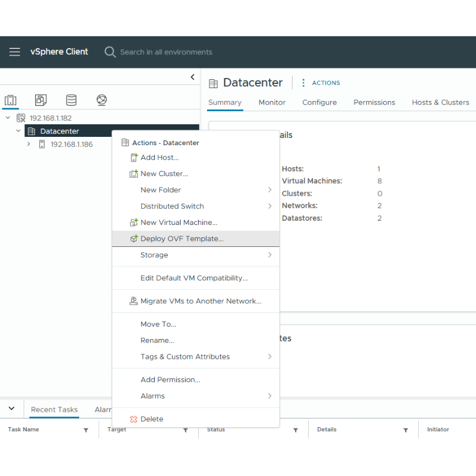The height and width of the screenshot is (476, 476).
Task: Select the Hosts and Clusters inventory icon
Action: click(11, 100)
